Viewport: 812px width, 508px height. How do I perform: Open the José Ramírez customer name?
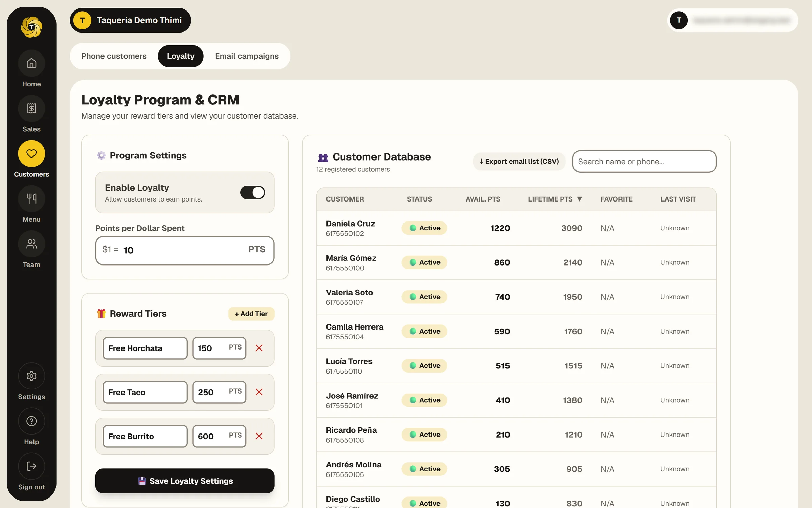tap(352, 396)
